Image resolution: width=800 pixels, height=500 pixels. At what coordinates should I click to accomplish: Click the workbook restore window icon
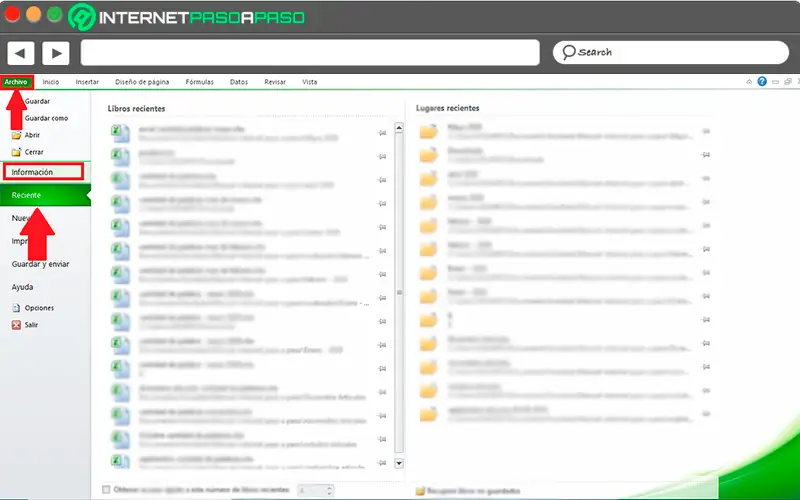point(788,82)
